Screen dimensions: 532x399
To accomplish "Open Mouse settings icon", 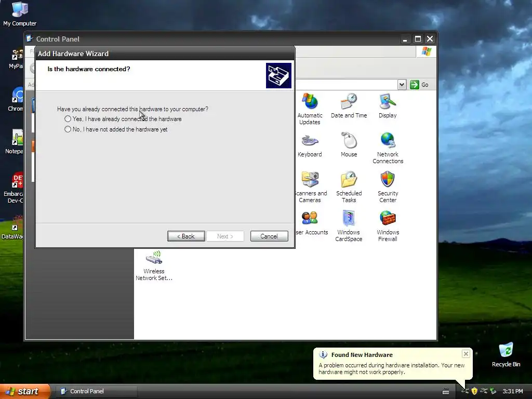I will (349, 144).
